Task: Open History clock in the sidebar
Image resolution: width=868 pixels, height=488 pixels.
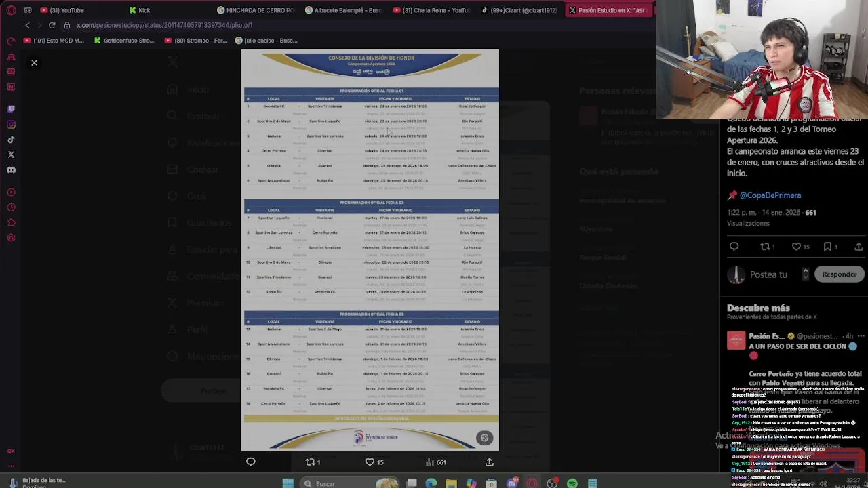Action: point(11,207)
